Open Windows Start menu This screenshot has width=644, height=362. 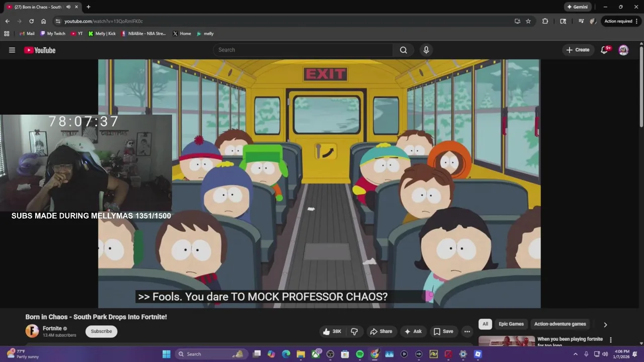click(x=166, y=354)
